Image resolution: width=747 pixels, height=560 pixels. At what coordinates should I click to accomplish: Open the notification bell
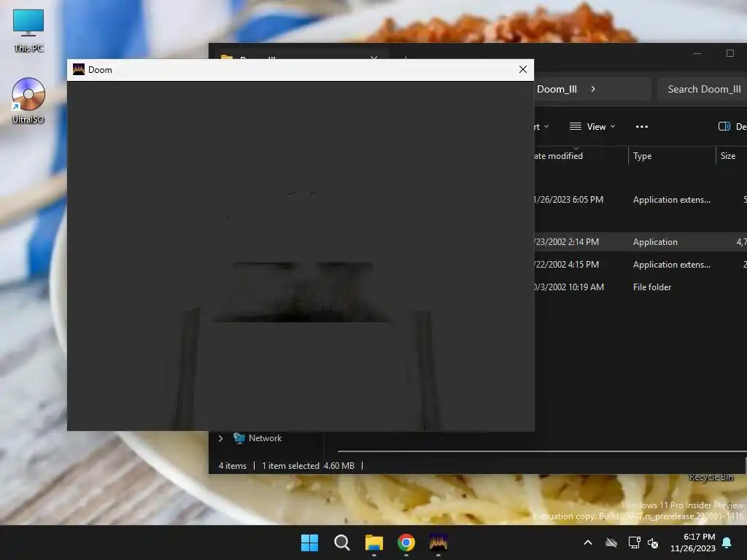point(727,542)
